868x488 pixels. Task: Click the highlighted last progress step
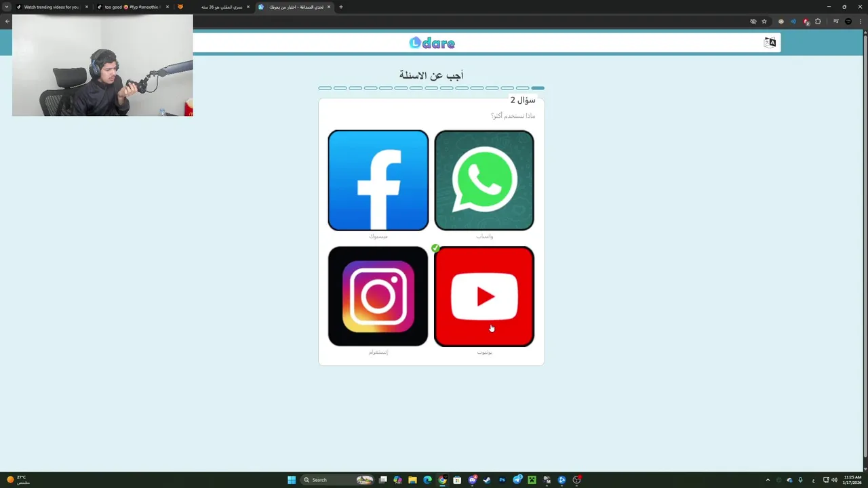tap(538, 88)
